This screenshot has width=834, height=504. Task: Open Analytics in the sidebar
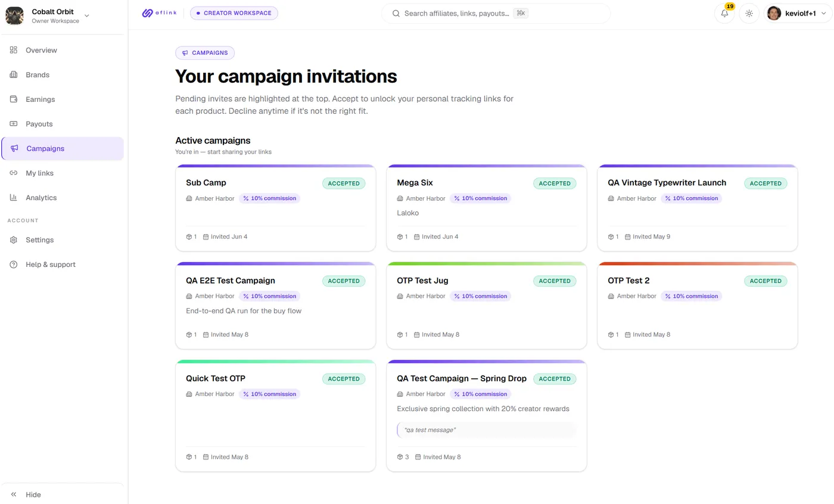[63, 198]
